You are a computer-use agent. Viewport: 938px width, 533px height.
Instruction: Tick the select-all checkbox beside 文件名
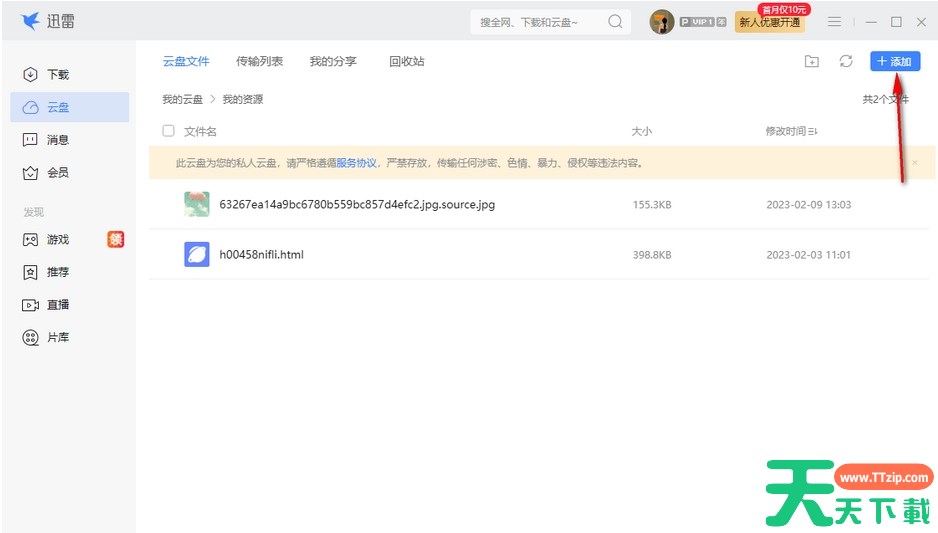[x=168, y=131]
